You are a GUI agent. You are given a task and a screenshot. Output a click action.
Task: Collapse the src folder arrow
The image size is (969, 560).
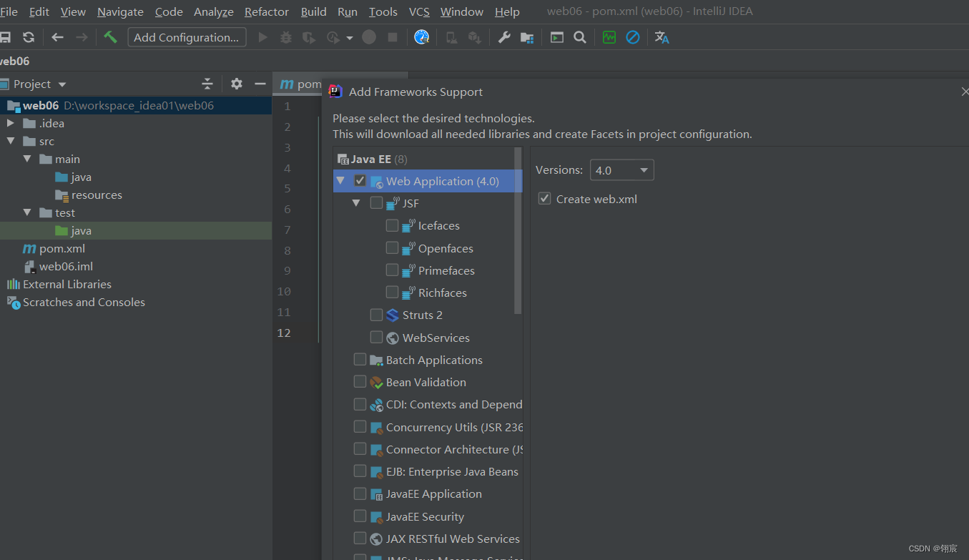[x=11, y=141]
